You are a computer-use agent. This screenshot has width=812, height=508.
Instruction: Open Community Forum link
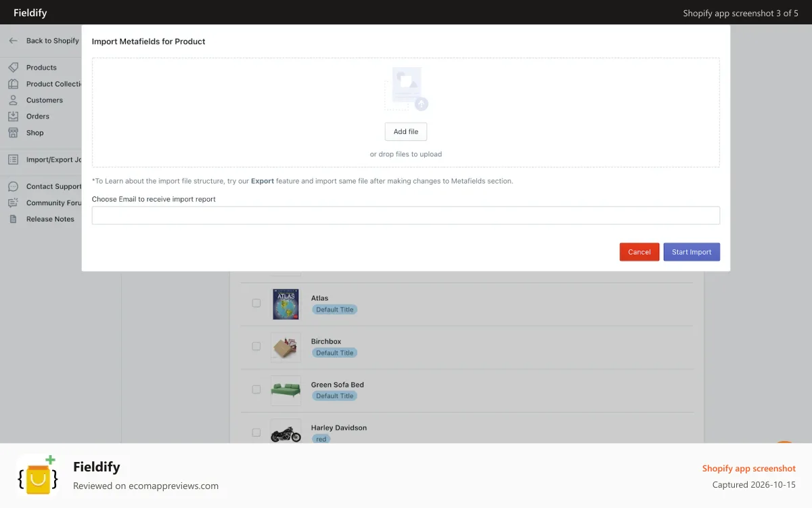click(x=54, y=203)
